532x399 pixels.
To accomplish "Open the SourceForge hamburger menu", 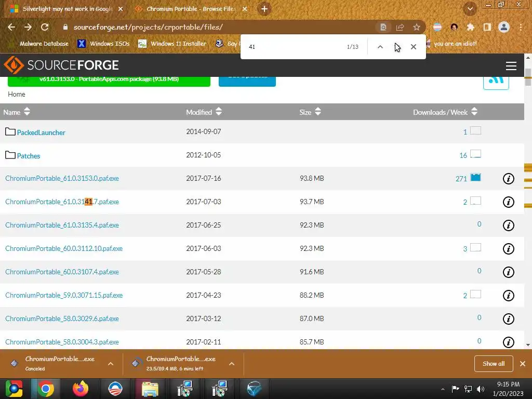I will coord(511,66).
